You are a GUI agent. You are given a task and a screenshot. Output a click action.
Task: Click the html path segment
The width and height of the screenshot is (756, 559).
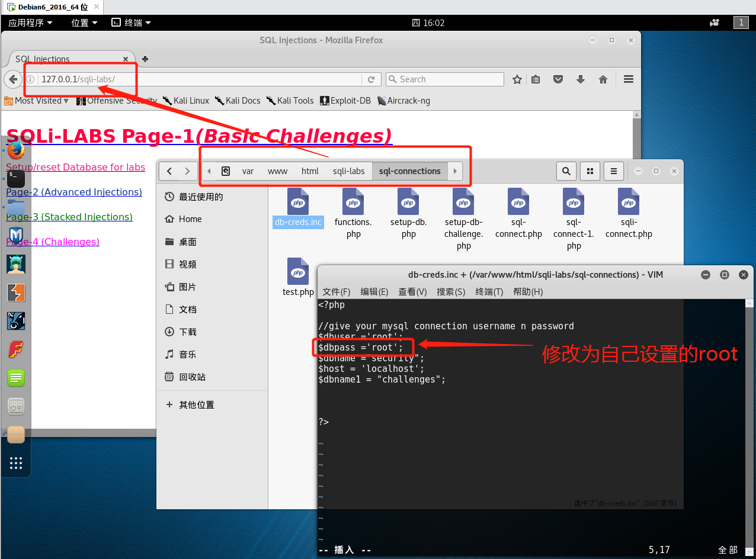click(x=310, y=171)
